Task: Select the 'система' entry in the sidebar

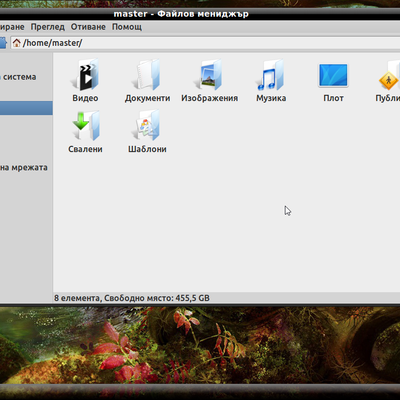Action: point(18,77)
